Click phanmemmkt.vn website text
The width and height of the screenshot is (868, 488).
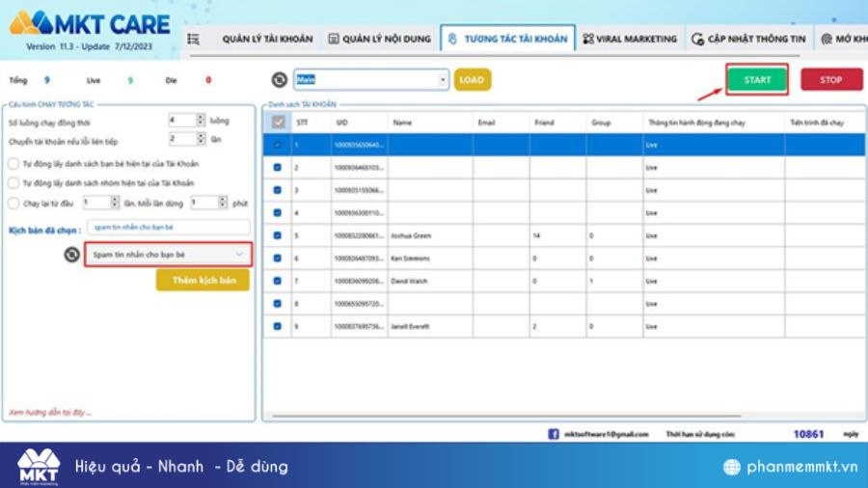801,467
